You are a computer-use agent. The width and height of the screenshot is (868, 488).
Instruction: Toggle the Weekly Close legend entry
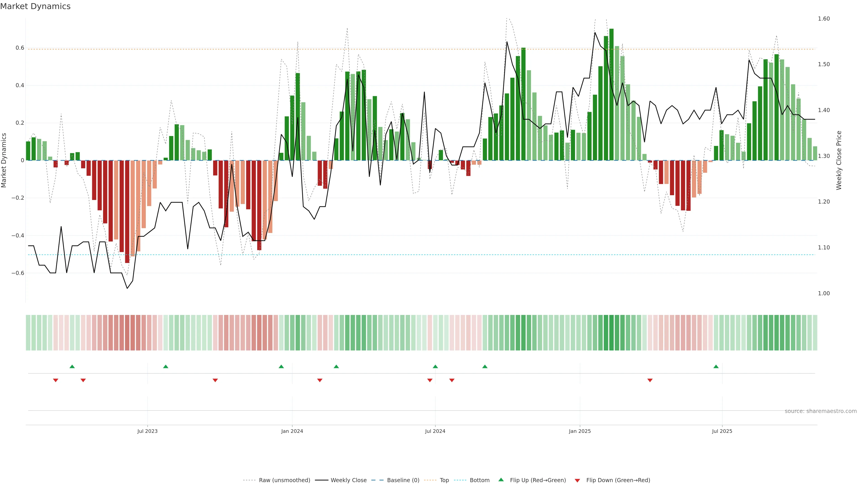pyautogui.click(x=348, y=480)
